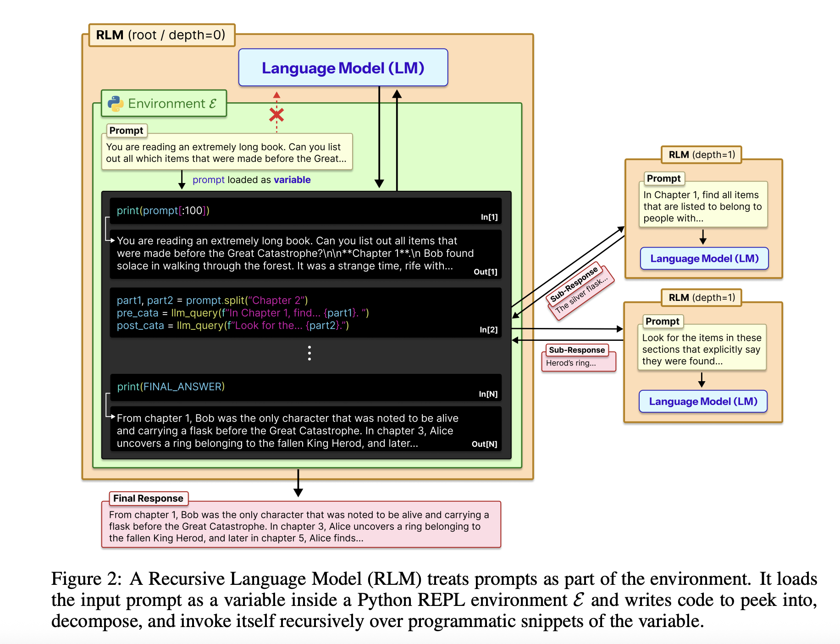The width and height of the screenshot is (840, 644).
Task: Click the 'Final Response' label tag
Action: [x=148, y=499]
